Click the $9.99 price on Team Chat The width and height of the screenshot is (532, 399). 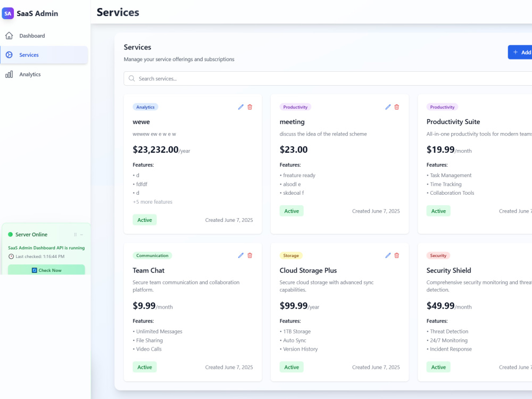144,306
